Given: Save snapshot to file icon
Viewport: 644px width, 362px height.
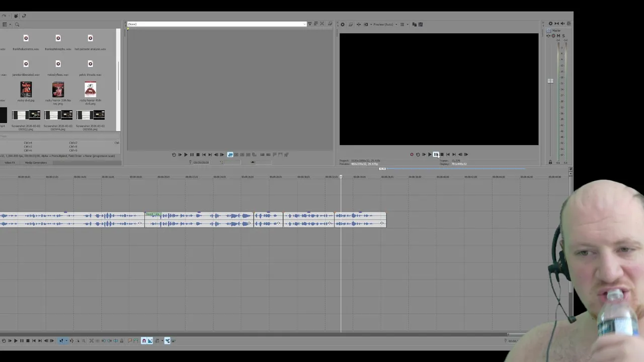Looking at the screenshot, I should [421, 24].
